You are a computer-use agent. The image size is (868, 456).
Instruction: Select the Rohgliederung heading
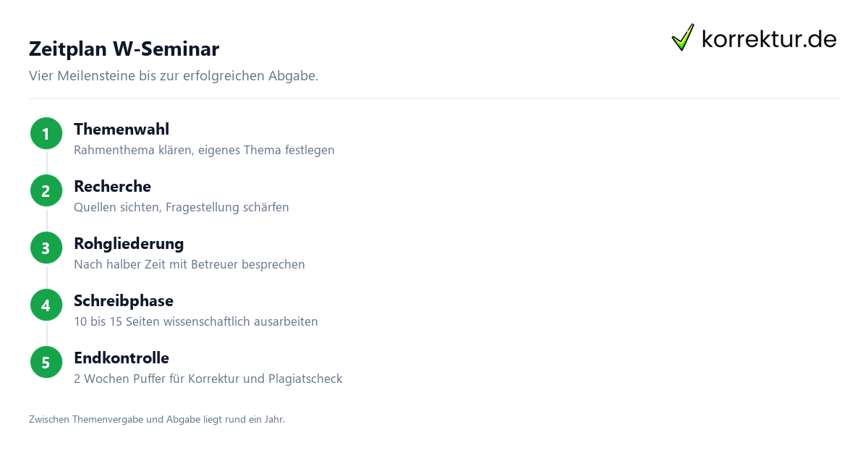point(129,244)
